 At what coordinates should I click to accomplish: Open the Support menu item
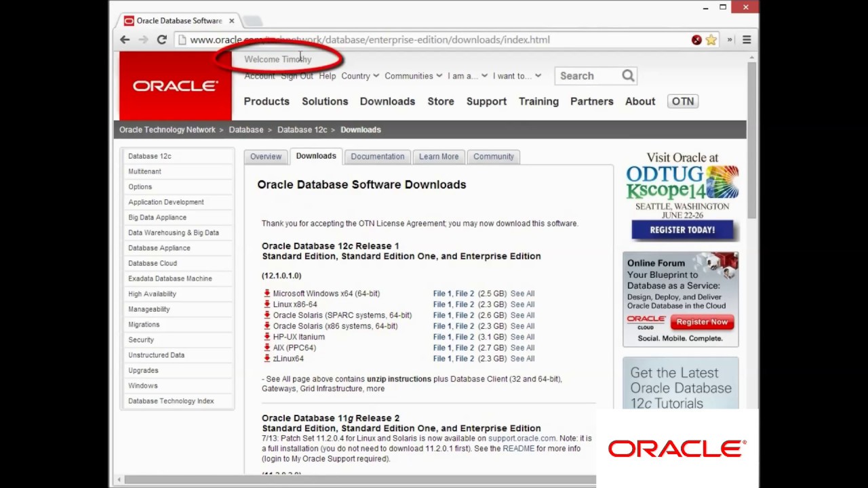tap(486, 102)
